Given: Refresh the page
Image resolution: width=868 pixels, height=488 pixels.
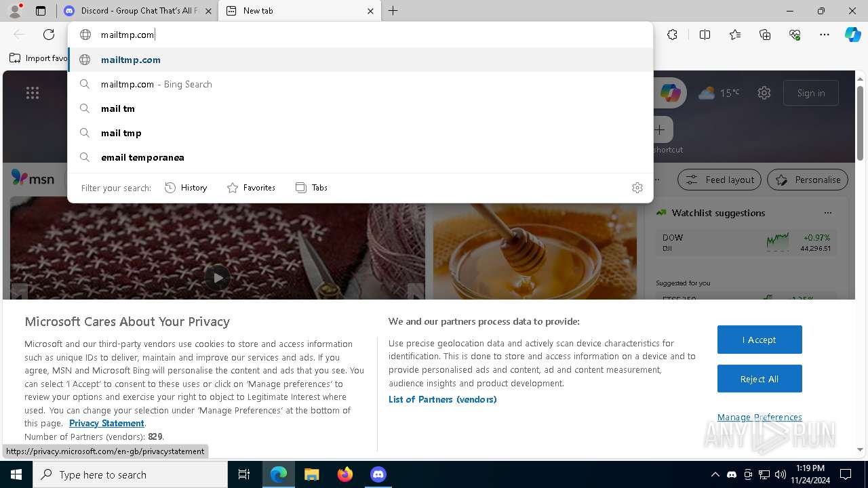Looking at the screenshot, I should pos(49,35).
